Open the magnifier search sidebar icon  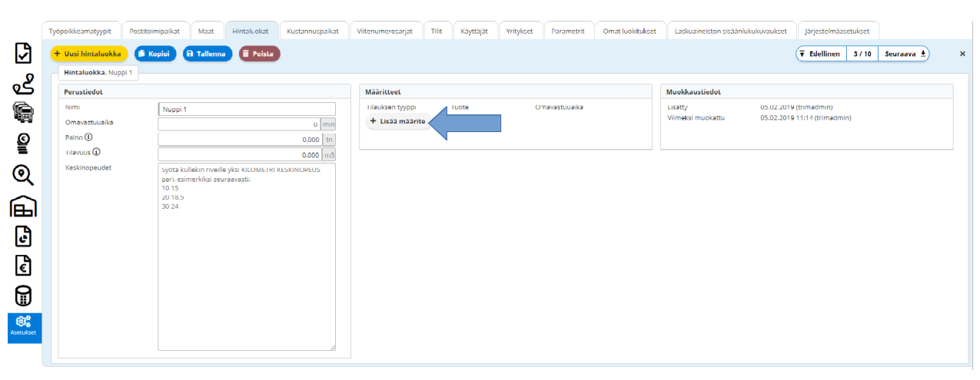(24, 175)
